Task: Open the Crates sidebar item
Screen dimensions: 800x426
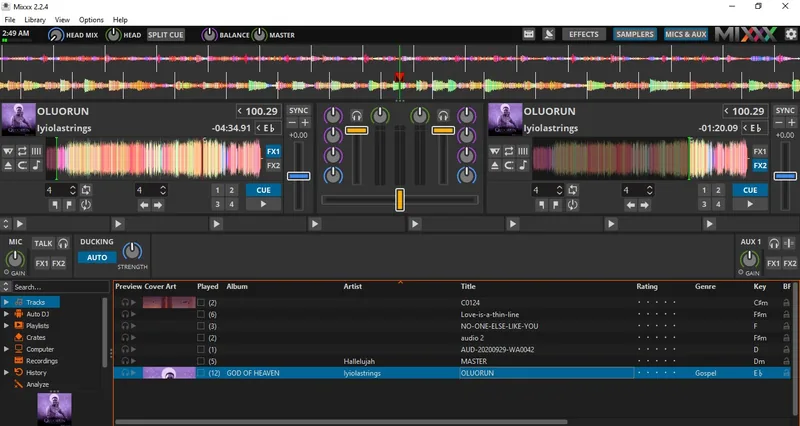Action: (36, 337)
